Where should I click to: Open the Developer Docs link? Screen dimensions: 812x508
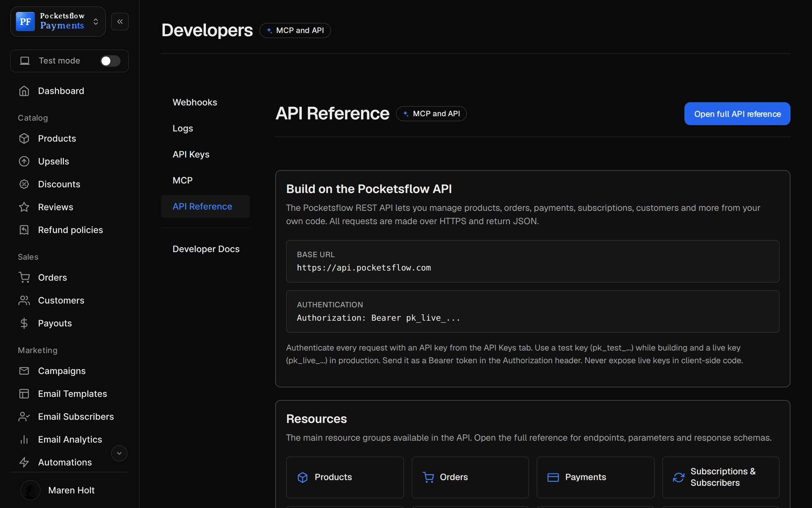tap(206, 249)
